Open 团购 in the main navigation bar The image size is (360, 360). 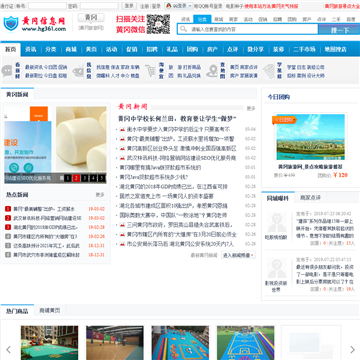(192, 49)
